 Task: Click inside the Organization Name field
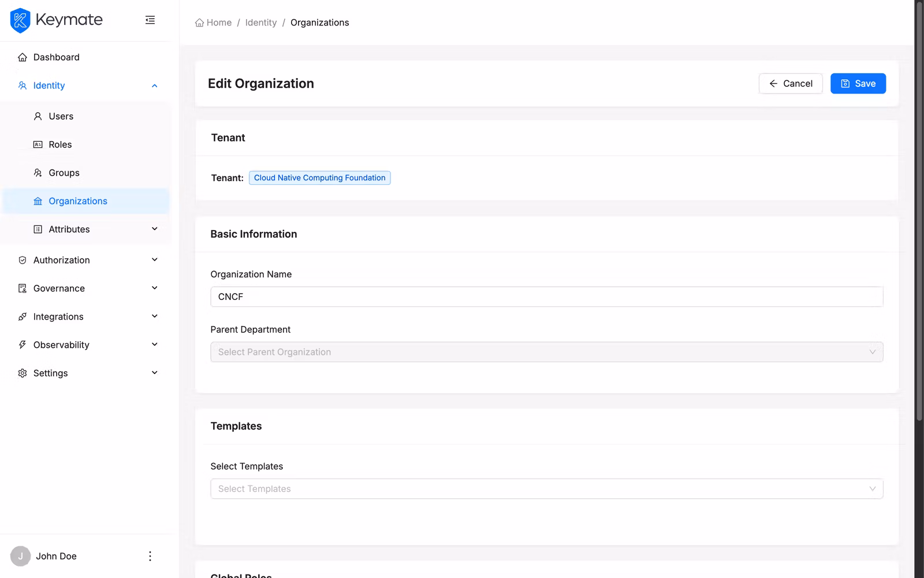coord(546,297)
